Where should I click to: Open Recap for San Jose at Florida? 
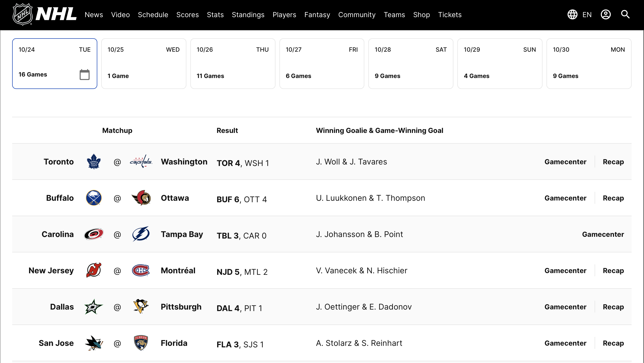point(613,343)
